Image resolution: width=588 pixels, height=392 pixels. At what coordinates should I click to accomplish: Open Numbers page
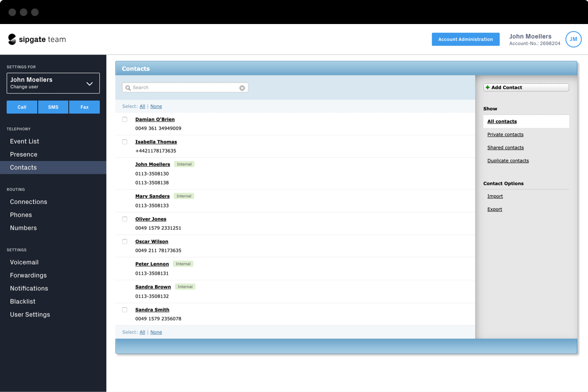point(24,228)
